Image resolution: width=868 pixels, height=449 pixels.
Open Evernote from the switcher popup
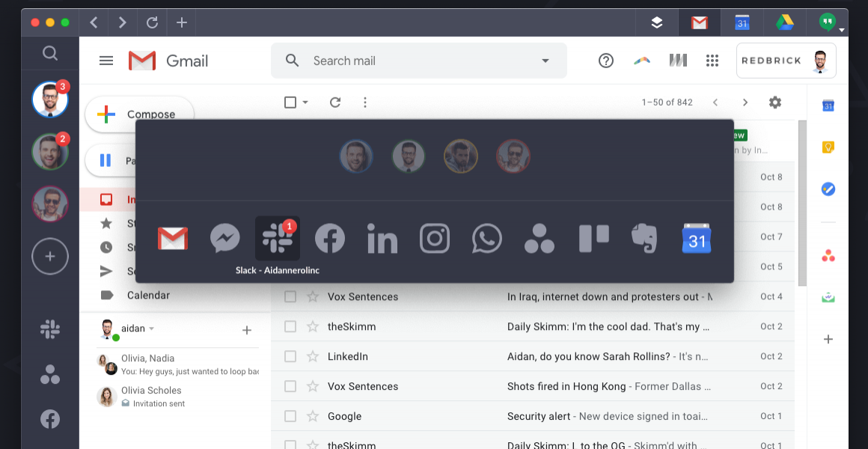click(644, 239)
